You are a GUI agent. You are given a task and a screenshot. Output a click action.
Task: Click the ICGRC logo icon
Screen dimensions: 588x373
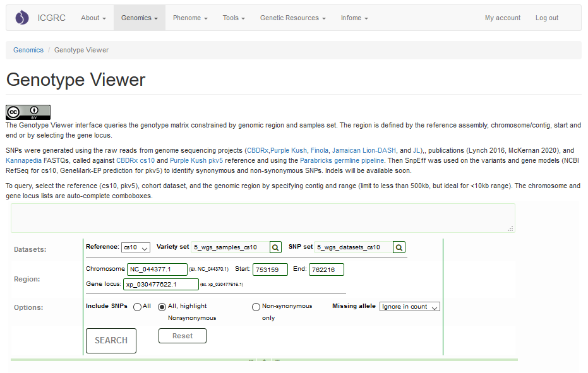(22, 18)
